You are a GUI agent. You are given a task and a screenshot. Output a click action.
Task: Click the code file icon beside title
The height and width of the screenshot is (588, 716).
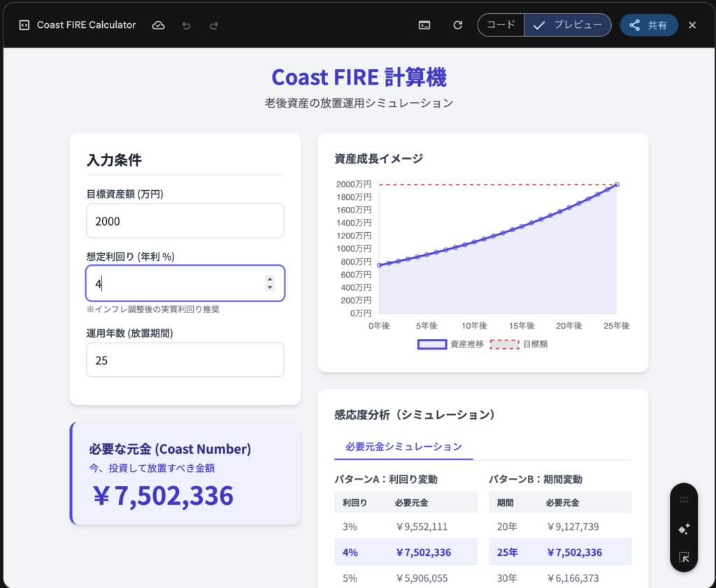[x=24, y=25]
